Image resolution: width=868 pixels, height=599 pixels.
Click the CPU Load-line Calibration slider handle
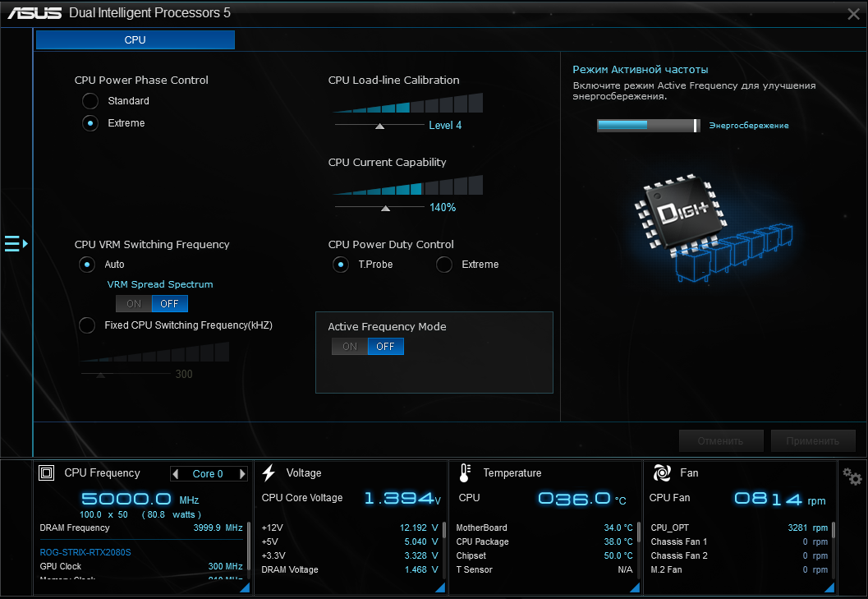pos(379,126)
